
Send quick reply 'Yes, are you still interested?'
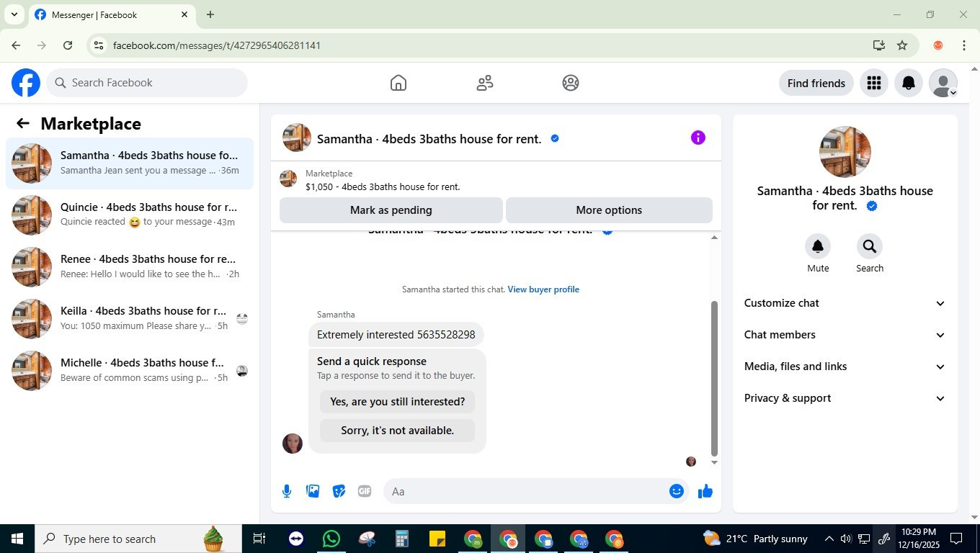[x=398, y=402]
